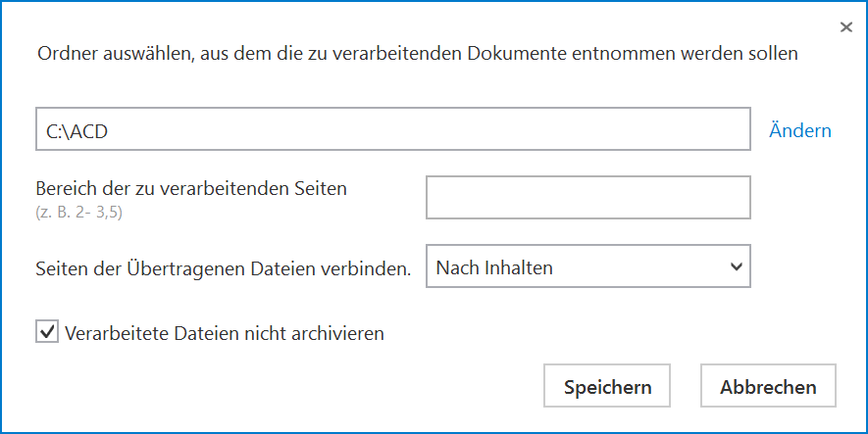Viewport: 868px width, 434px height.
Task: Toggle archiving via the checkbox label text
Action: coord(225,333)
